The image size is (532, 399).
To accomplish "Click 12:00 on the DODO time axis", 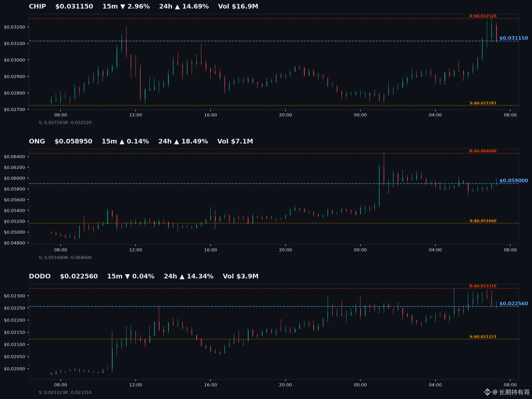I will point(136,385).
